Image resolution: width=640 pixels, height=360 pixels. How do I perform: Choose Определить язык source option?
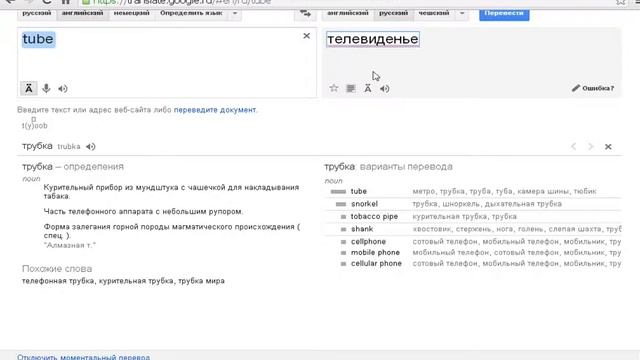[191, 13]
